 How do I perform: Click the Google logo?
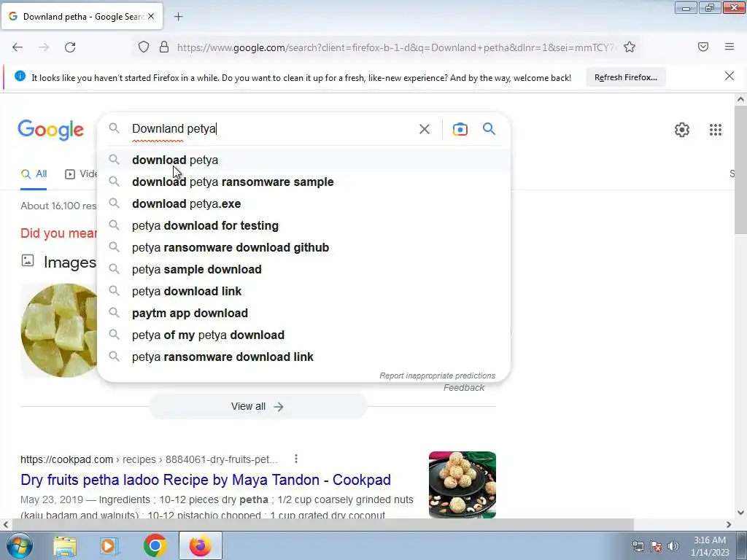click(51, 130)
